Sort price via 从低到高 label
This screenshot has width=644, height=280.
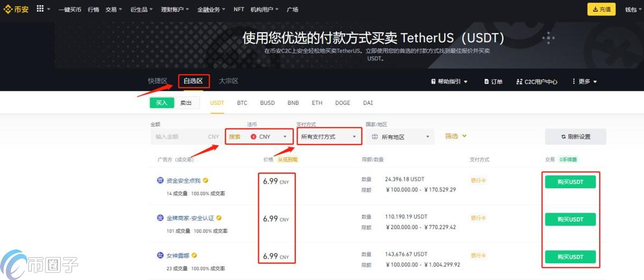288,160
